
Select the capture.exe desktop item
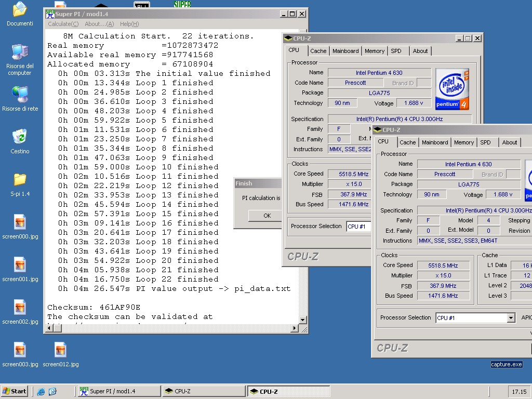[506, 364]
